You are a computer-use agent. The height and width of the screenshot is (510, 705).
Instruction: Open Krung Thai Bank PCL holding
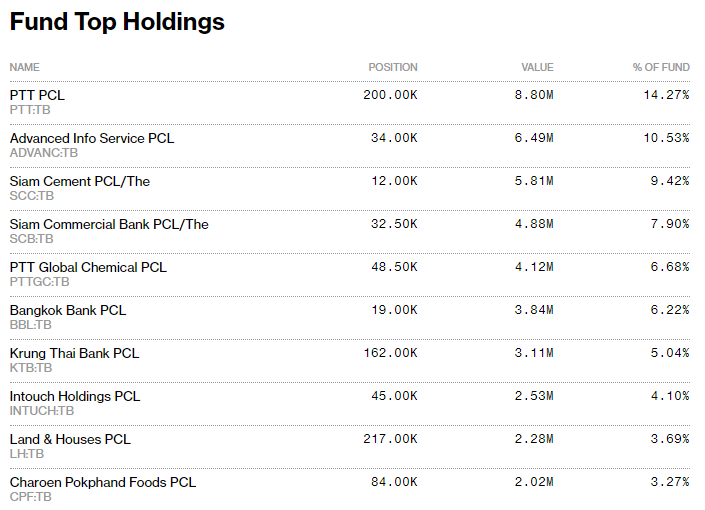74,353
